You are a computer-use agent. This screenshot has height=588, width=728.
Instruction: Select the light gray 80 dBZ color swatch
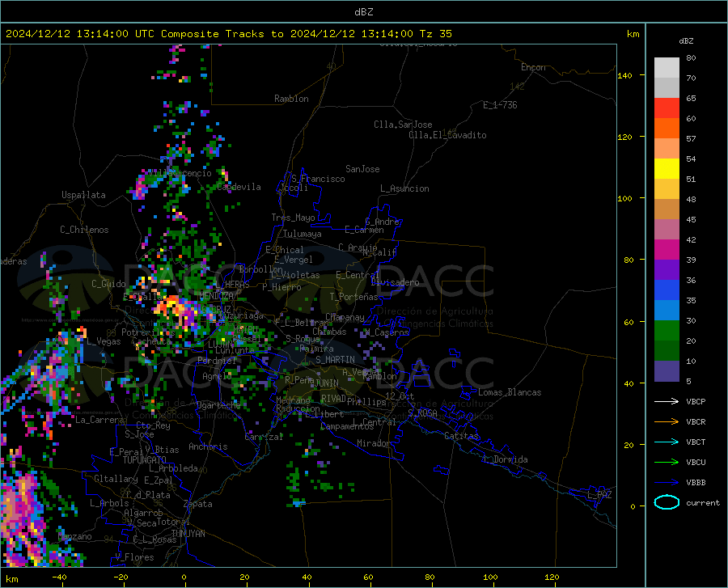coord(667,68)
